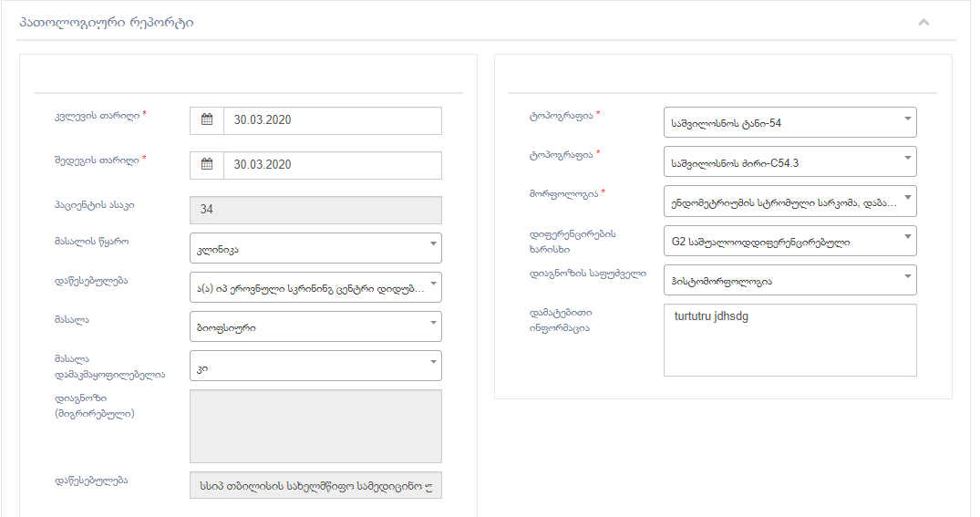
Task: Open the მასალა დამაკმაყოფილებელია dropdown
Action: pos(315,365)
